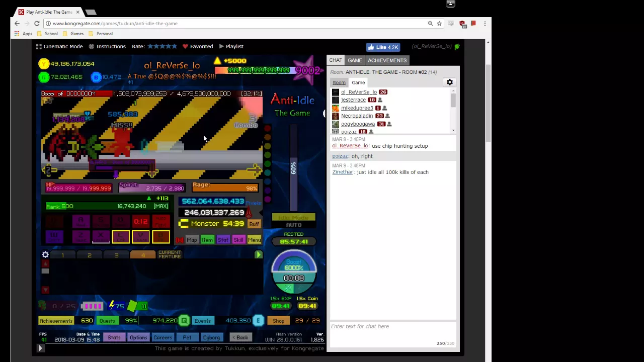Viewport: 644px width, 362px height.
Task: Open game Instructions
Action: click(x=107, y=46)
